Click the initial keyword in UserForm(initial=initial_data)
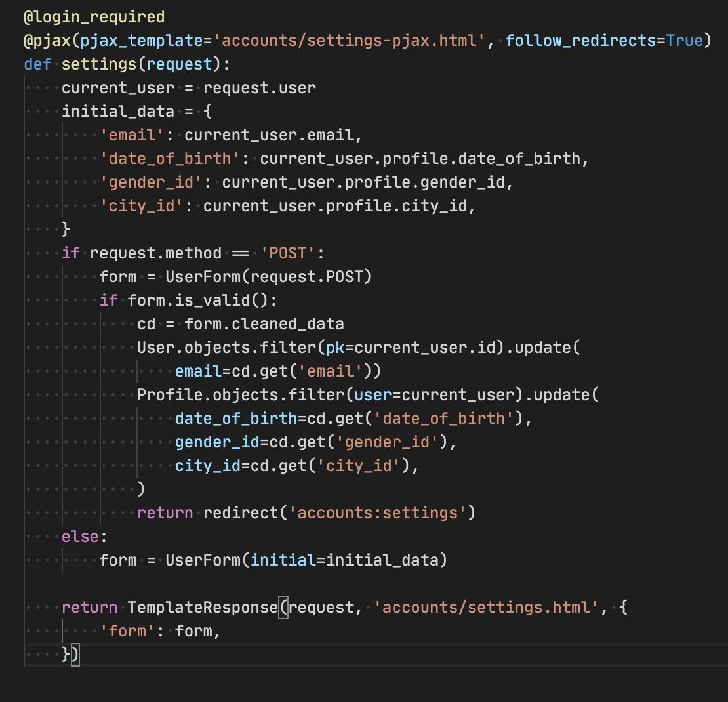This screenshot has height=702, width=728. pos(283,560)
